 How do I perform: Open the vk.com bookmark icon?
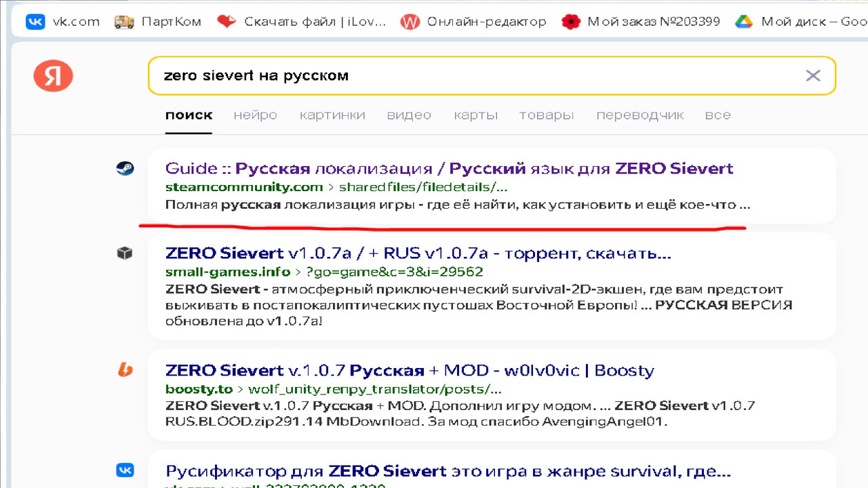(35, 22)
